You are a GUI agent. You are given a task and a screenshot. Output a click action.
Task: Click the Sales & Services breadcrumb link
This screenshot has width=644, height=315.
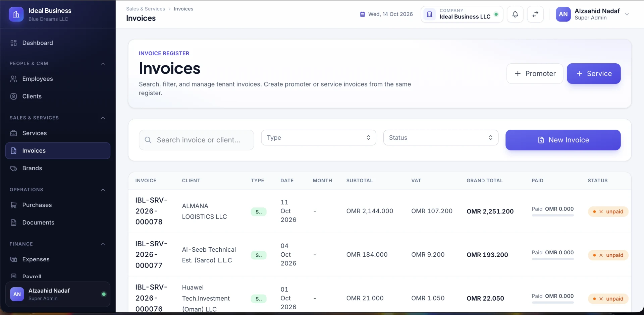(146, 9)
